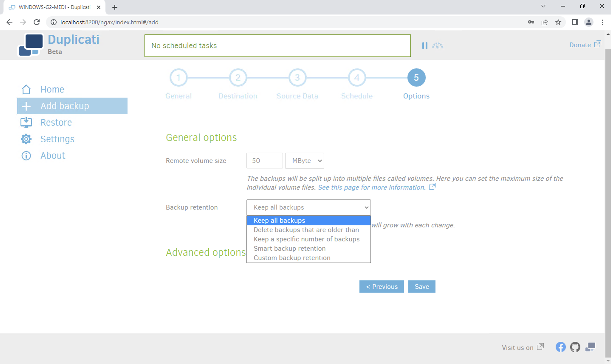Go to Restore in the sidebar
This screenshot has width=611, height=364.
click(x=56, y=122)
